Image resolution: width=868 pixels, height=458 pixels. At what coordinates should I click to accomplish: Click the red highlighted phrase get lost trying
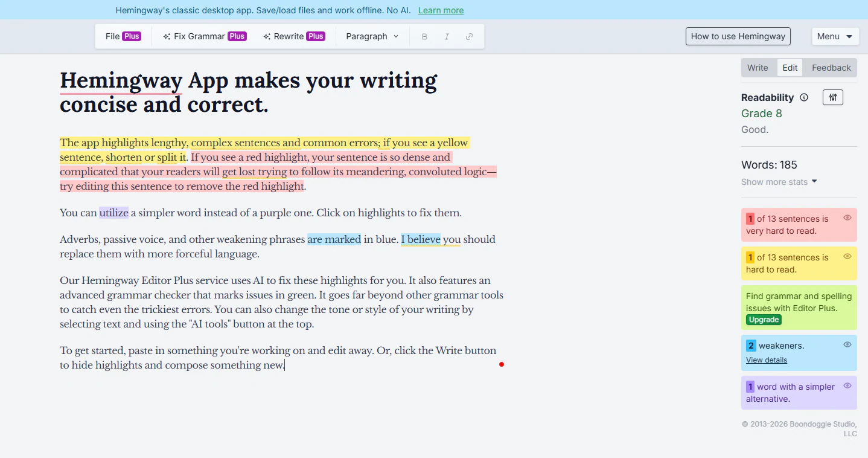point(254,172)
